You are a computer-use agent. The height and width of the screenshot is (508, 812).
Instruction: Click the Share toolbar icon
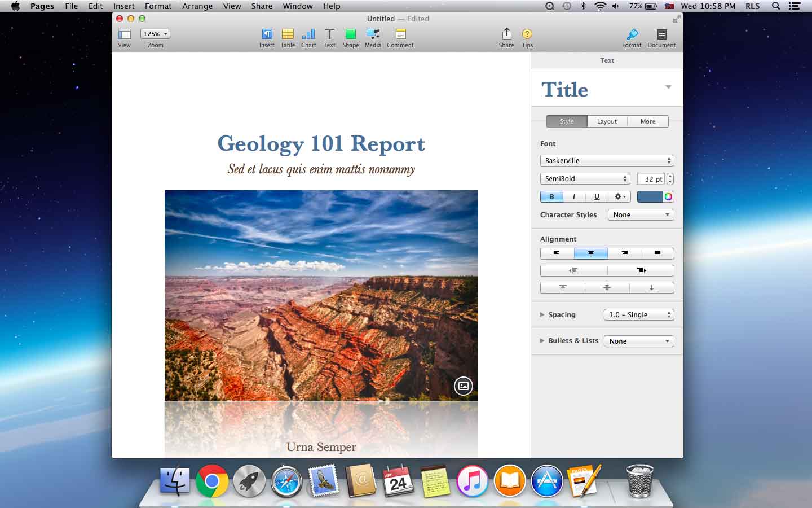pyautogui.click(x=506, y=34)
